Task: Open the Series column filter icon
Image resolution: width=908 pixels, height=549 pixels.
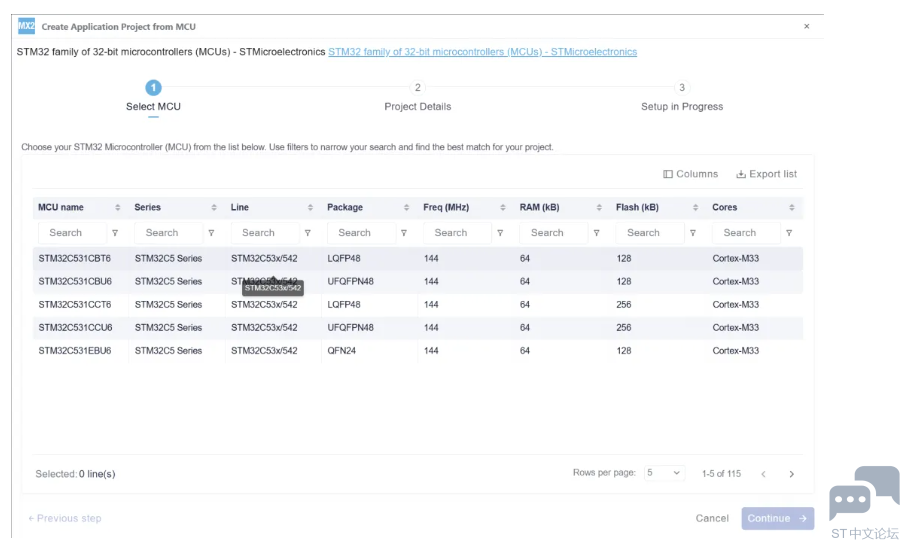Action: pyautogui.click(x=211, y=233)
